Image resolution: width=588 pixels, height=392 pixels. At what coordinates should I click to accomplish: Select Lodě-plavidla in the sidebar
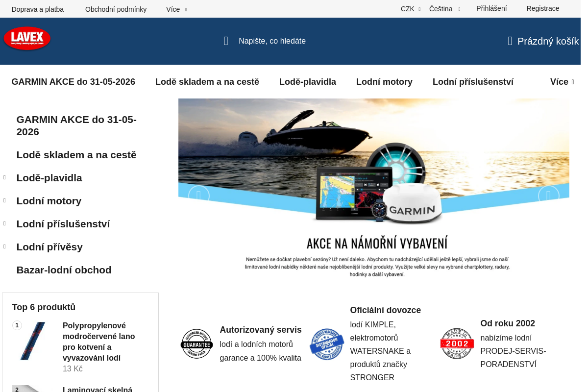(49, 178)
